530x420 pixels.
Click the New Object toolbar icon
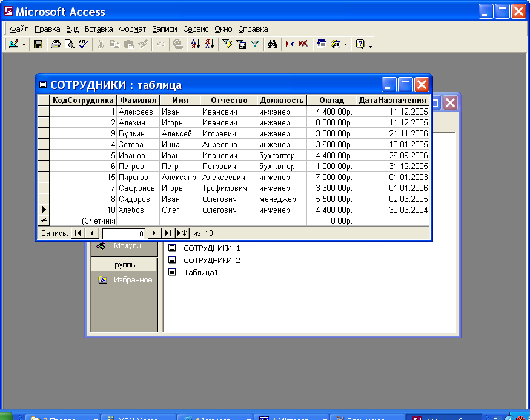click(x=336, y=44)
